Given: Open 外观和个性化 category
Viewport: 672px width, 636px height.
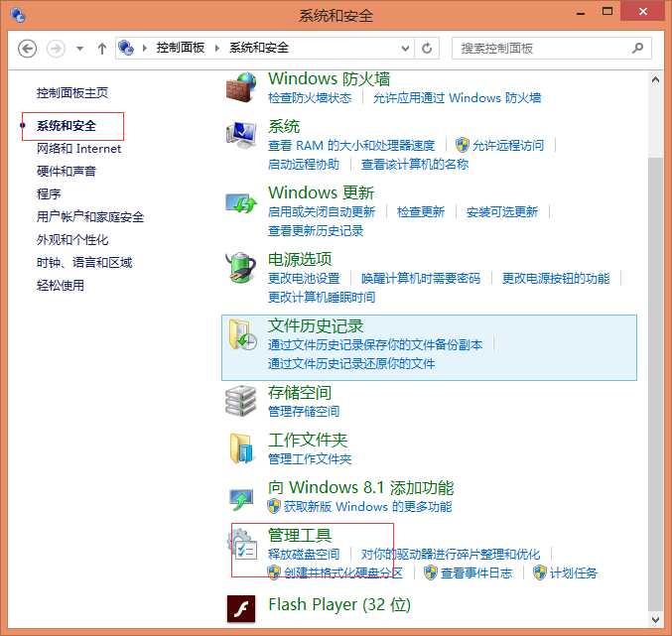Looking at the screenshot, I should [72, 240].
